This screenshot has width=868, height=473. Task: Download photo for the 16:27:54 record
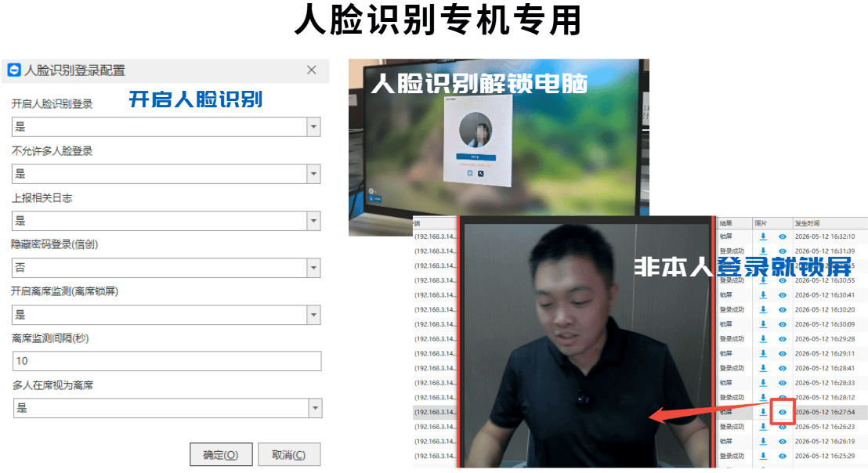pyautogui.click(x=763, y=412)
